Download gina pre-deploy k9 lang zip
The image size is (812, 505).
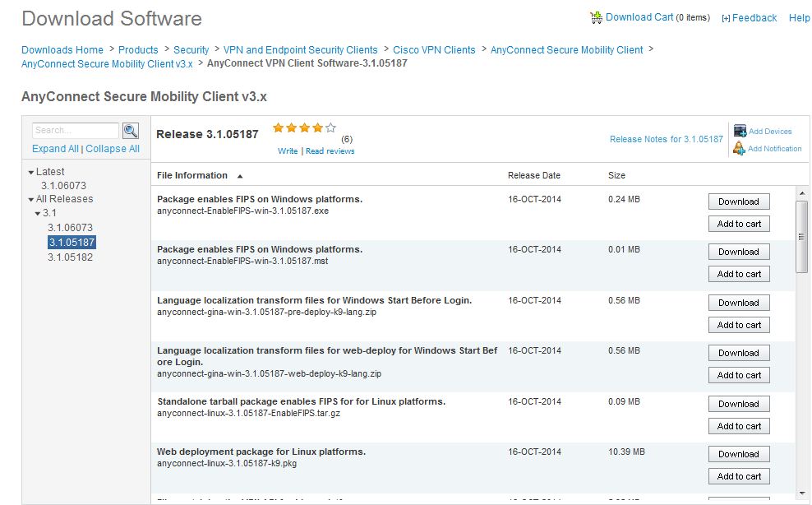point(739,303)
